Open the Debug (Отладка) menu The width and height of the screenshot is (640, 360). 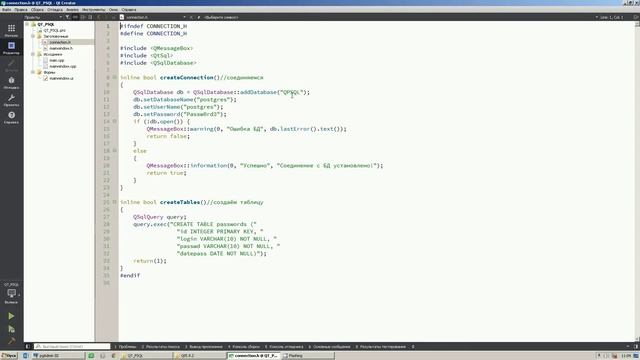coord(55,9)
